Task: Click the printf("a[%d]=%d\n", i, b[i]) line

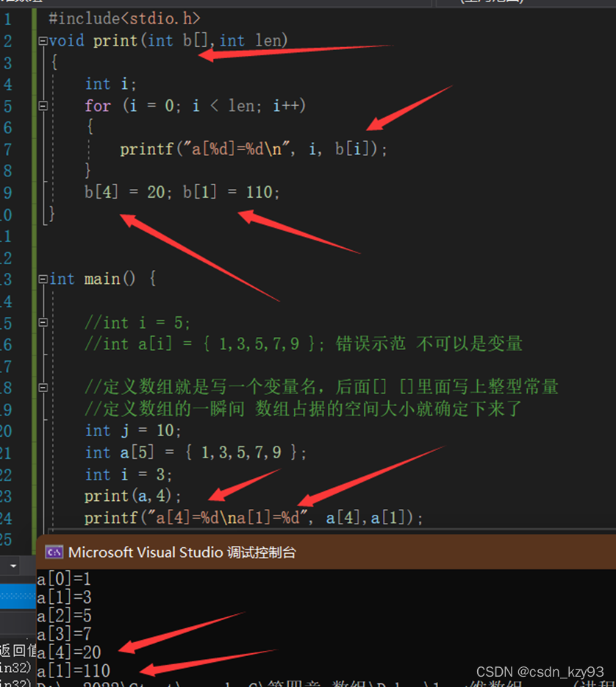Action: (x=254, y=149)
